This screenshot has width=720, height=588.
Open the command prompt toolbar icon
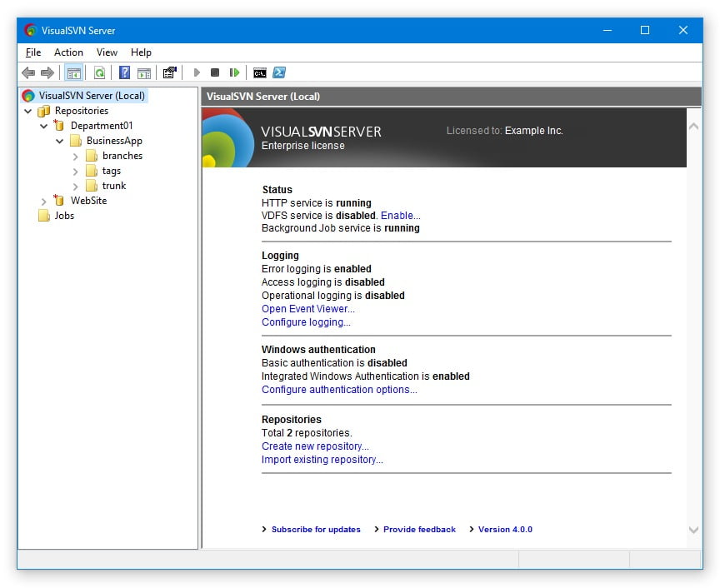260,73
